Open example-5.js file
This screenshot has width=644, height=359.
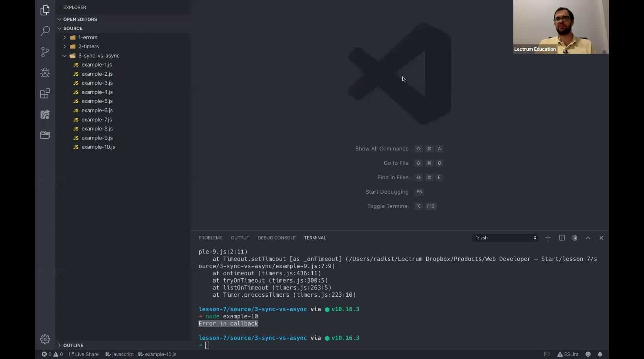click(123, 101)
